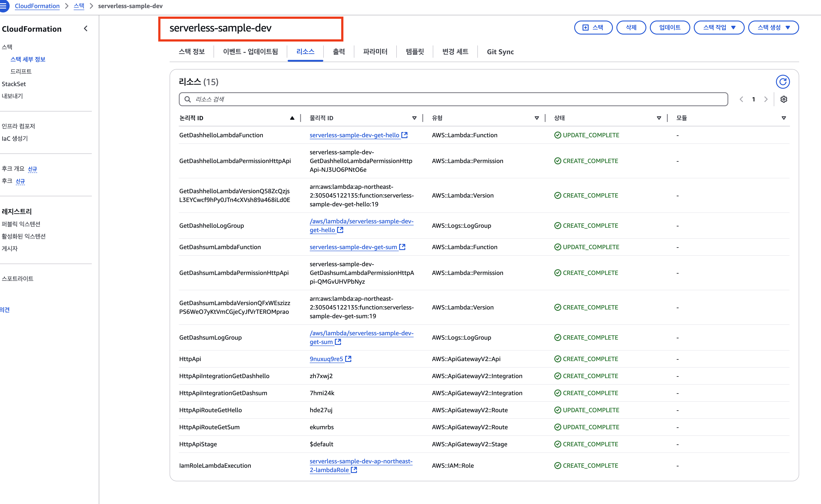Open external link icon for lambdaRole

point(354,470)
